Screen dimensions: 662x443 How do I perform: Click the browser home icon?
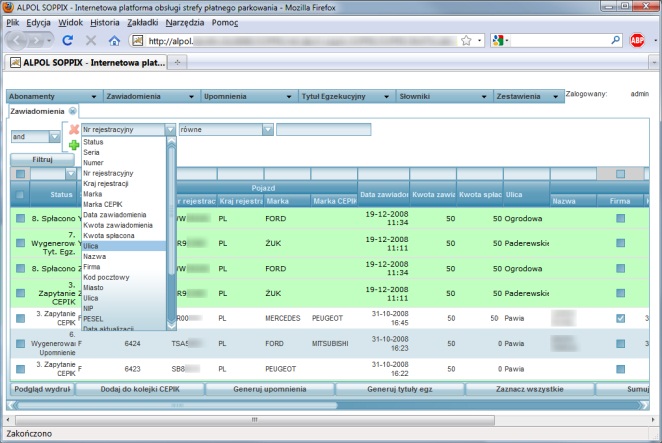(x=114, y=41)
